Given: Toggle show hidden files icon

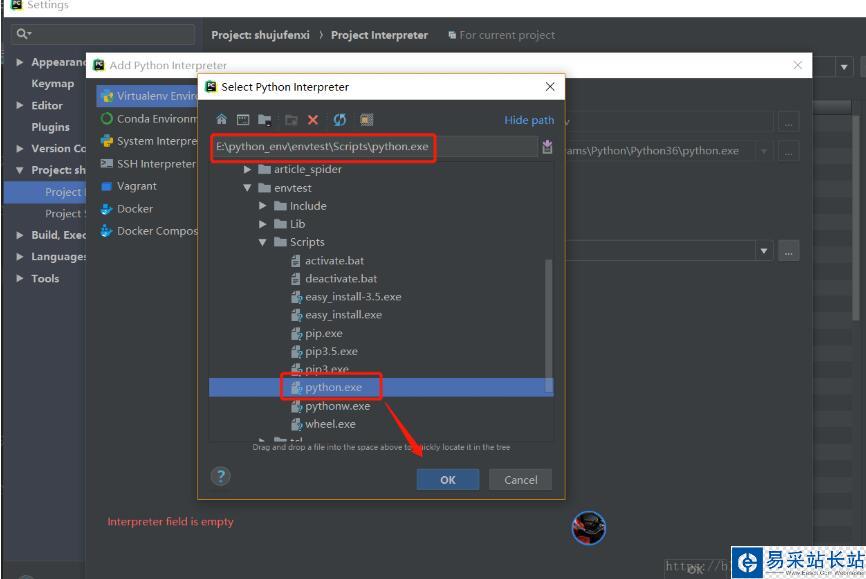Looking at the screenshot, I should [x=367, y=120].
